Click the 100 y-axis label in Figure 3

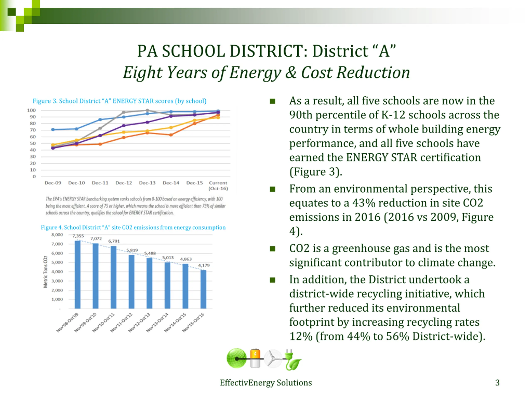tap(31, 110)
